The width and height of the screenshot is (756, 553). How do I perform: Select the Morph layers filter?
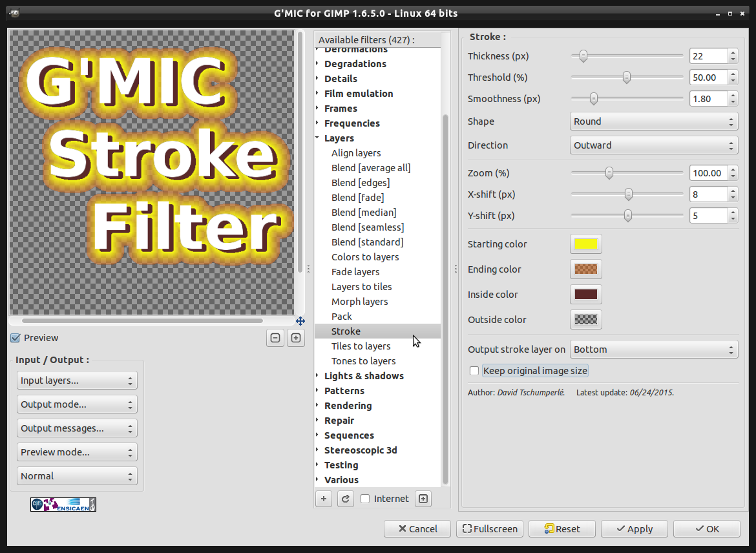pyautogui.click(x=360, y=301)
